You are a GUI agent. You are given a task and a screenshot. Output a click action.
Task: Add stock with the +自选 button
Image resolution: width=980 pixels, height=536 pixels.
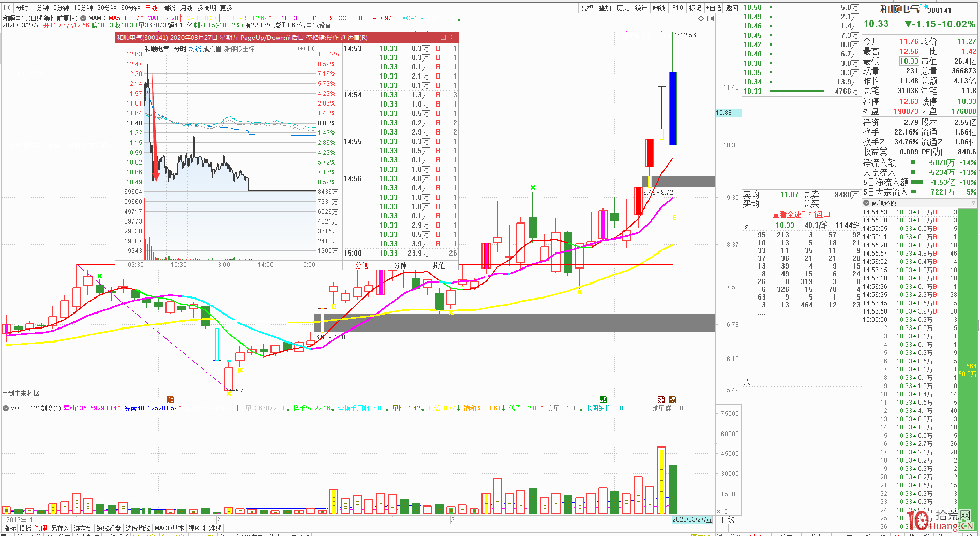click(x=714, y=8)
